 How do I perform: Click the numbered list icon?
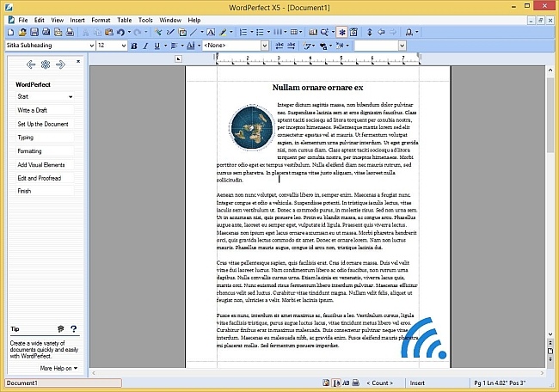tap(243, 33)
